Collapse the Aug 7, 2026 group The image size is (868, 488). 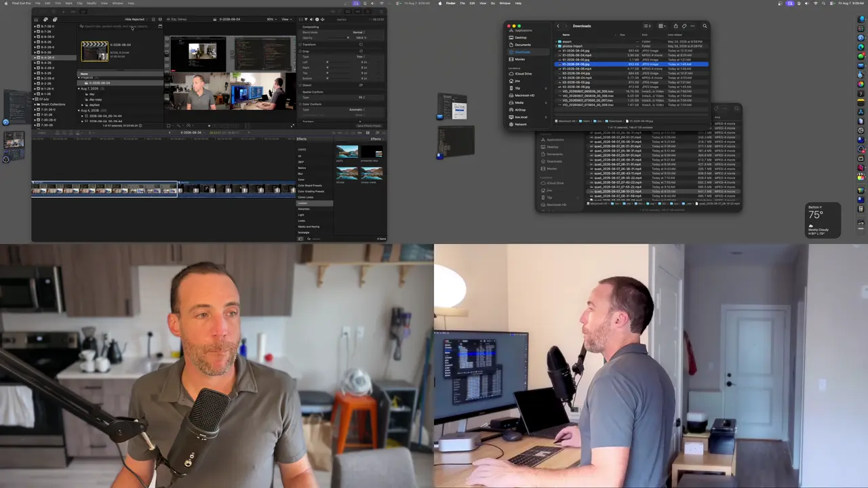click(79, 89)
